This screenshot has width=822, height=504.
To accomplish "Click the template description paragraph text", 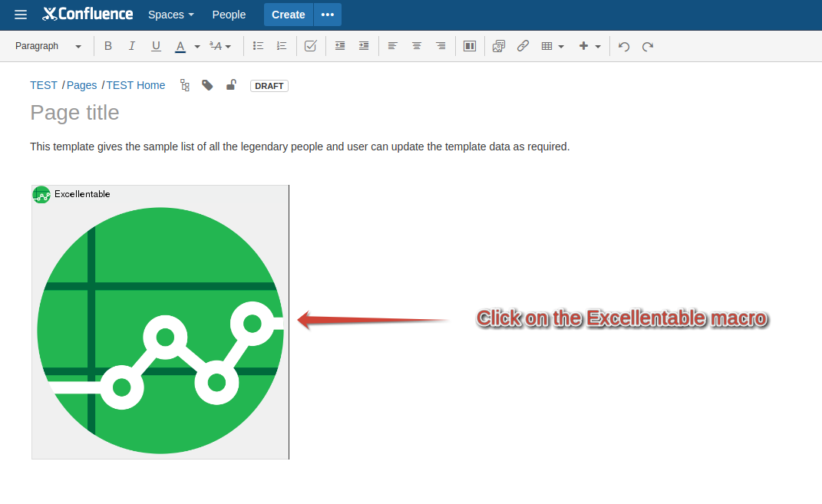I will click(300, 147).
